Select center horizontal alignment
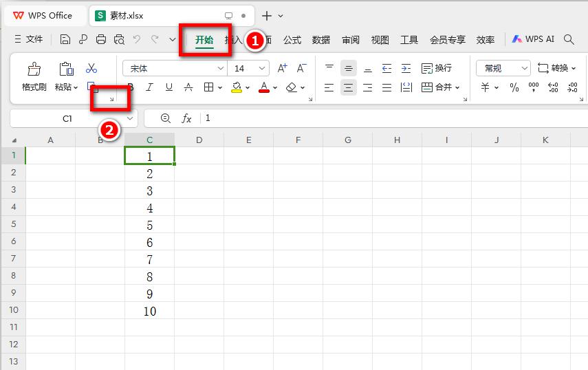This screenshot has height=370, width=588. [x=349, y=88]
